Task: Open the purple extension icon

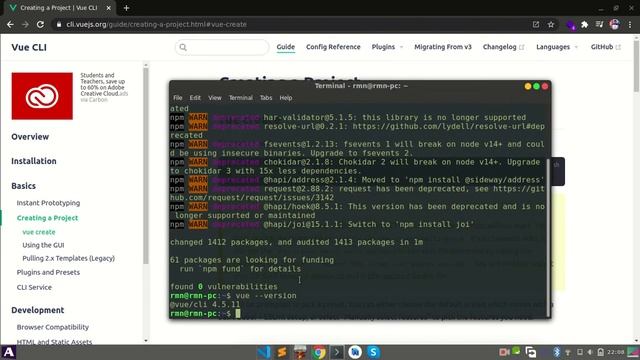Action: coord(571,25)
